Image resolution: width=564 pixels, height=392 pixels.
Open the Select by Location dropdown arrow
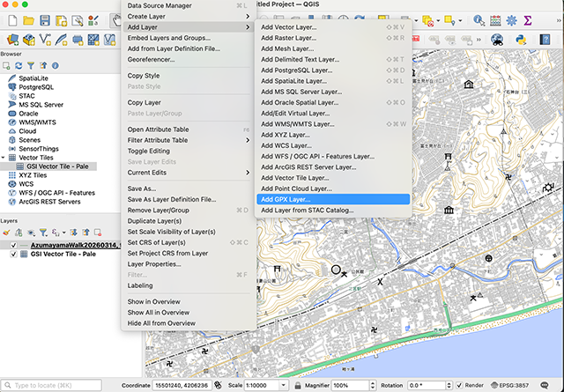pyautogui.click(x=460, y=21)
